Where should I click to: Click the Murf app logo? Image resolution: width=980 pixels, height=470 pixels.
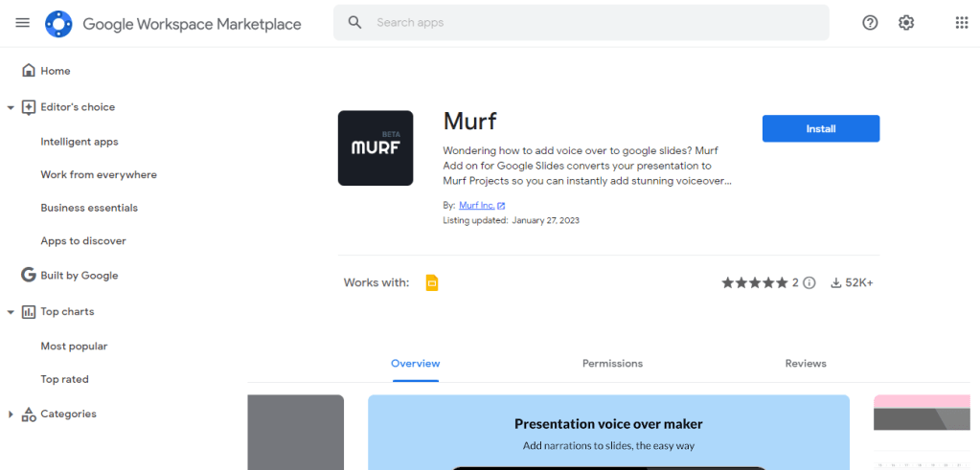(376, 148)
